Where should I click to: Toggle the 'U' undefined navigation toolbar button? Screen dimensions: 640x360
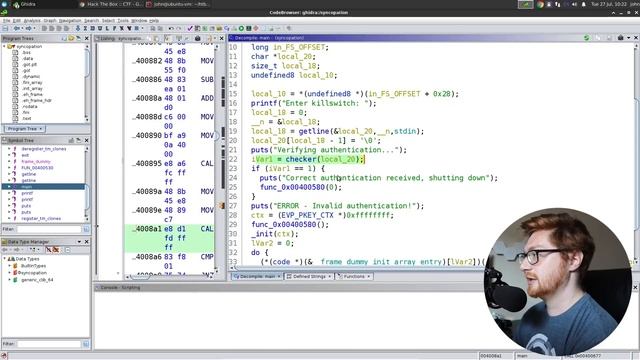(100, 29)
